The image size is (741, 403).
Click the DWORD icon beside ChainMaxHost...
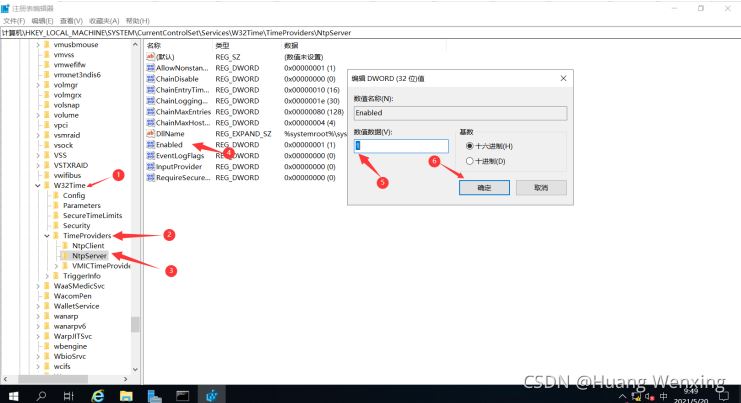(x=150, y=123)
